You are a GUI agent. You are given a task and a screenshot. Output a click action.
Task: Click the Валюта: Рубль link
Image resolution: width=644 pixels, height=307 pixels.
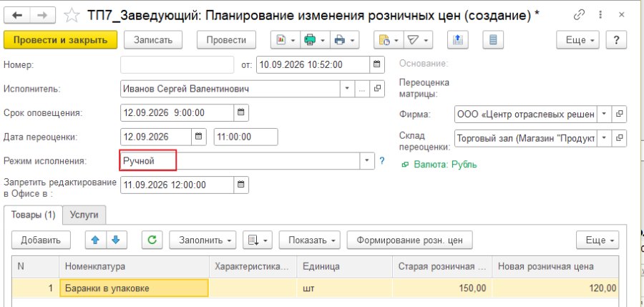pos(445,165)
